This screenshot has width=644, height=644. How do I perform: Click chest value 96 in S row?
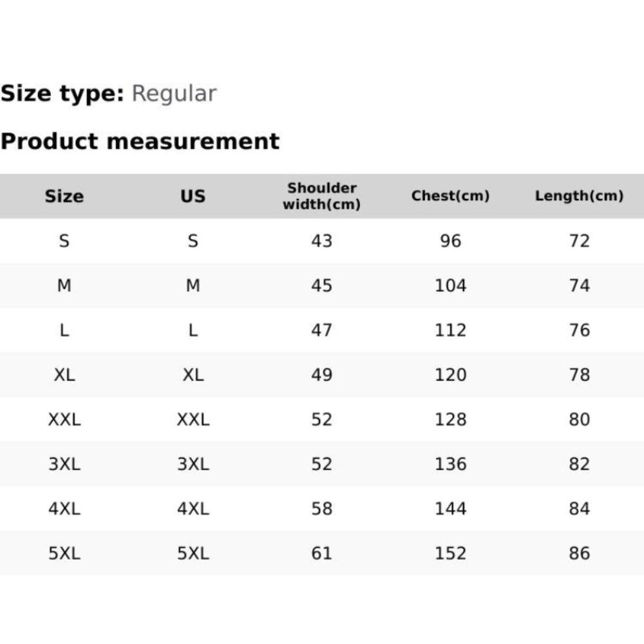(x=451, y=241)
